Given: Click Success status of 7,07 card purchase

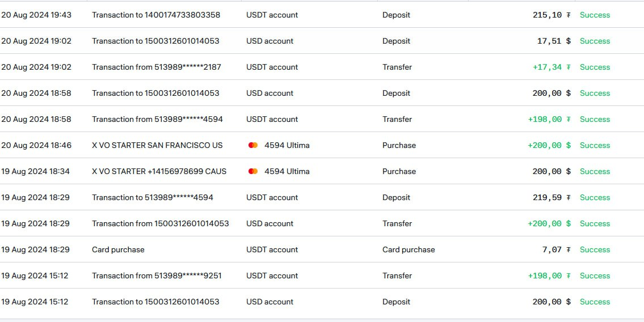Looking at the screenshot, I should point(595,249).
